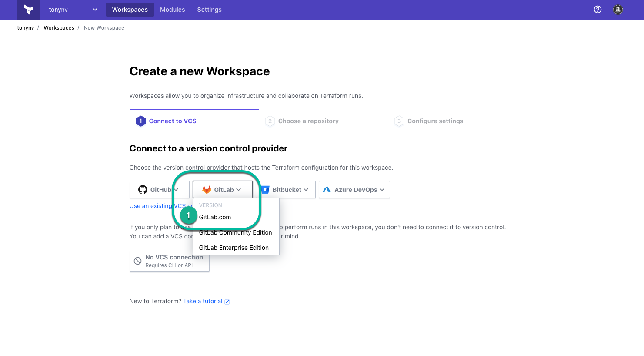The image size is (644, 356).
Task: Click the VERSION menu header label
Action: point(210,205)
